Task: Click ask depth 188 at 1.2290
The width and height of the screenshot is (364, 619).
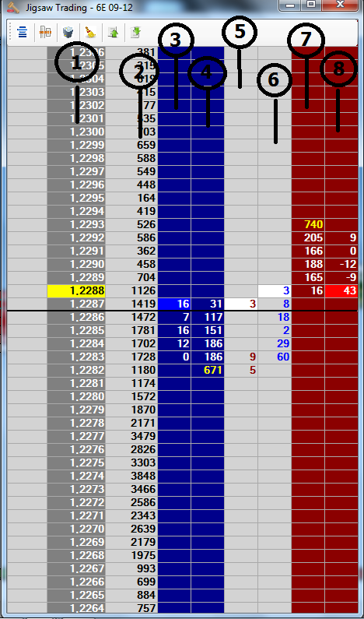Action: (308, 265)
